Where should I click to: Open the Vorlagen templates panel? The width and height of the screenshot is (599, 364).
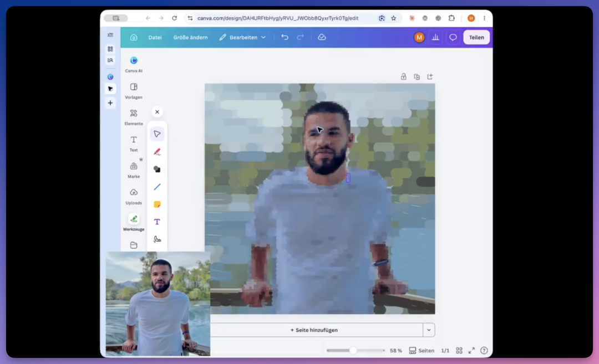click(x=134, y=91)
